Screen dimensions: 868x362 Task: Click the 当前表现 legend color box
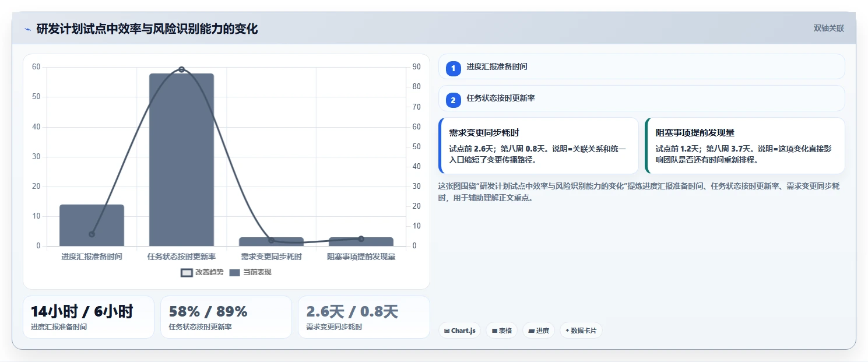(x=235, y=273)
